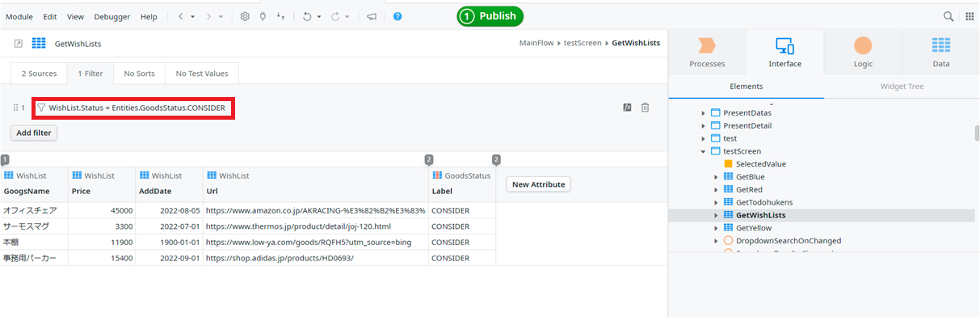Image resolution: width=980 pixels, height=317 pixels.
Task: Click the megaphone feedback icon
Action: (x=371, y=16)
